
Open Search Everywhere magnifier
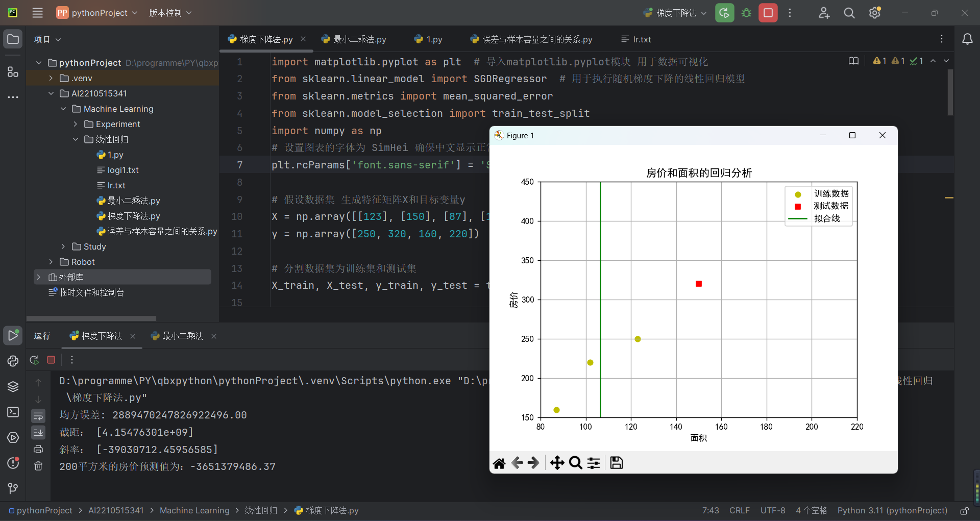pyautogui.click(x=849, y=13)
